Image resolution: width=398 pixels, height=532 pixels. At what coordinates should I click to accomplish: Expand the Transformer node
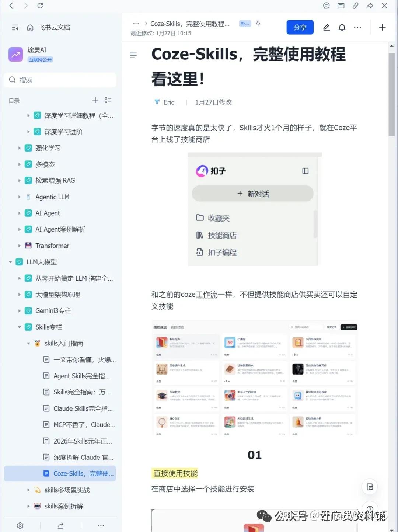coord(20,246)
